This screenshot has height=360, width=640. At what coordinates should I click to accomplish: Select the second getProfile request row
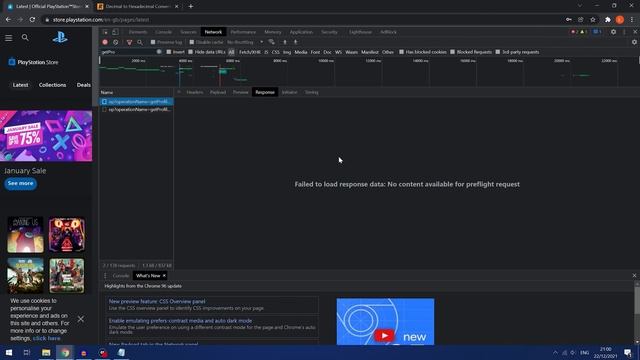click(x=136, y=109)
